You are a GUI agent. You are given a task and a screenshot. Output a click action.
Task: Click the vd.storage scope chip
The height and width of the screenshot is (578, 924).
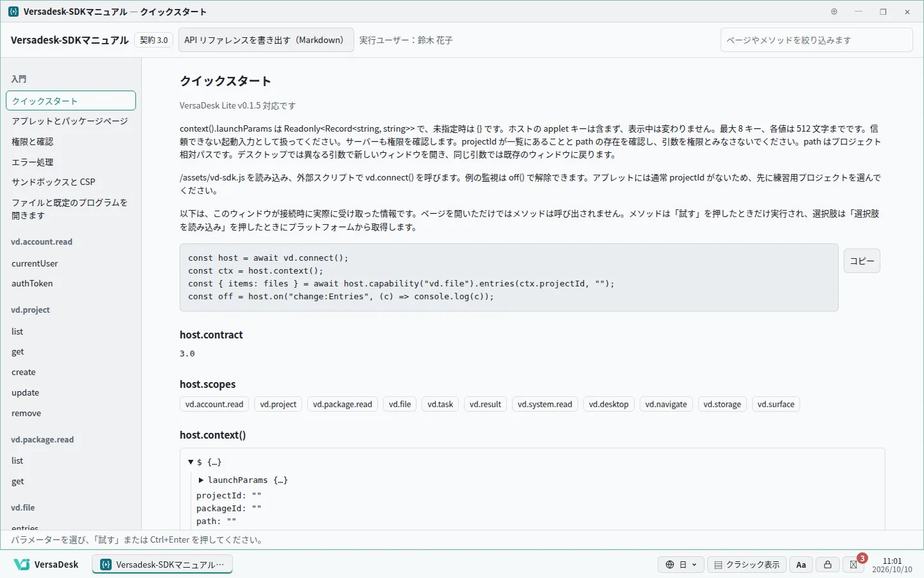pyautogui.click(x=722, y=404)
